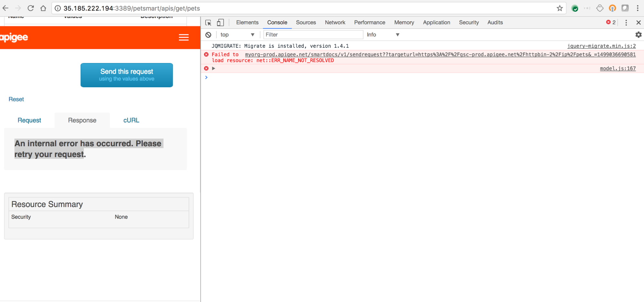
Task: Switch to the Elements tab
Action: point(247,23)
